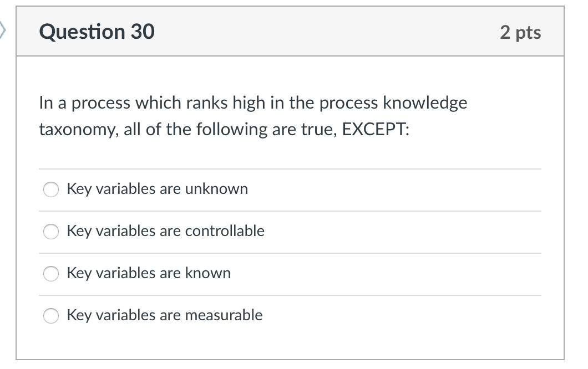Select the "Key variables are measurable" radio button
This screenshot has height=369, width=588.
[x=50, y=315]
